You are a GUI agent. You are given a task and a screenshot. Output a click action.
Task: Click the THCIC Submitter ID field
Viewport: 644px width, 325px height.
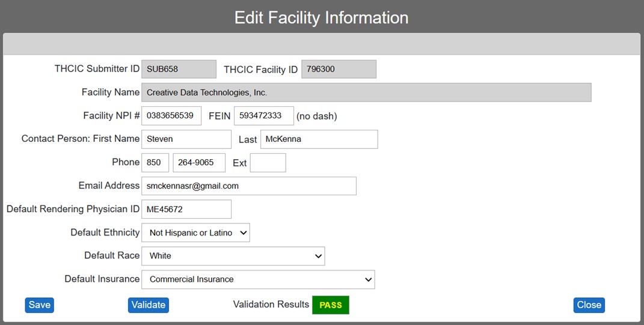179,69
